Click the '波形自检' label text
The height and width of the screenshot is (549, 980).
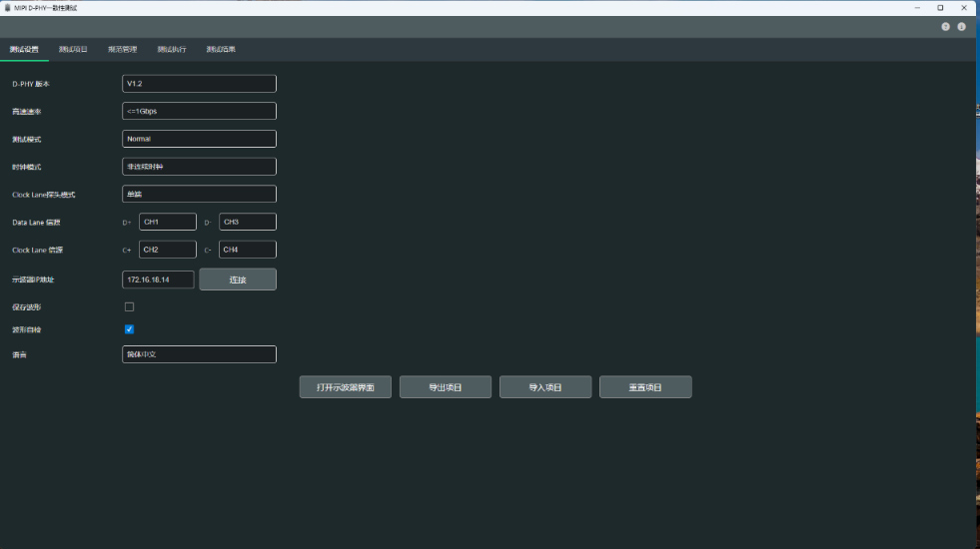[x=26, y=329]
